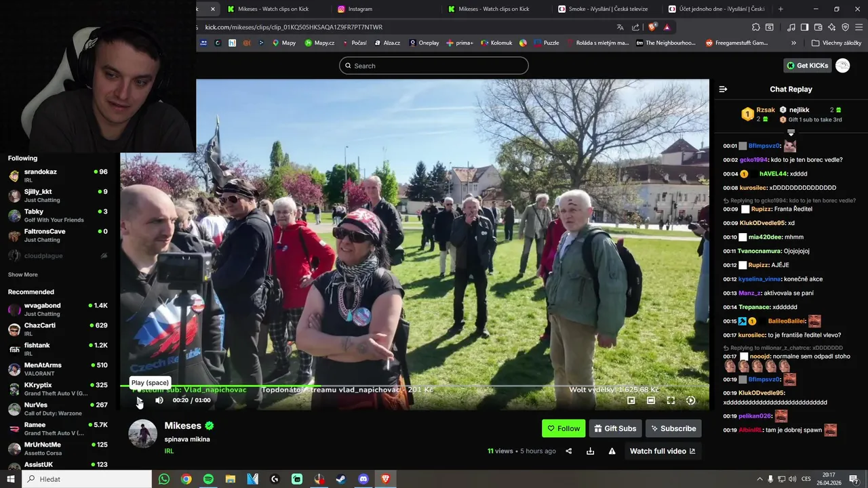Click the Kick search input field
Screen dimensions: 868x488
pyautogui.click(x=434, y=66)
